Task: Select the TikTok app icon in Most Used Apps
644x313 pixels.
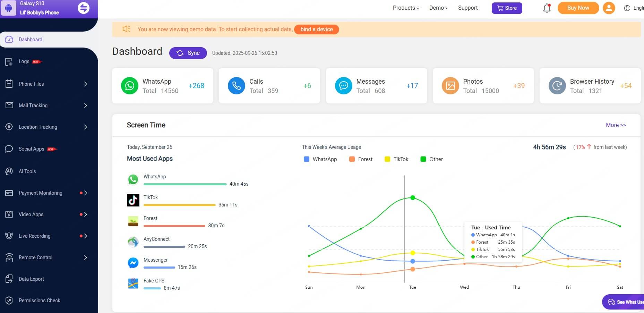Action: (133, 200)
